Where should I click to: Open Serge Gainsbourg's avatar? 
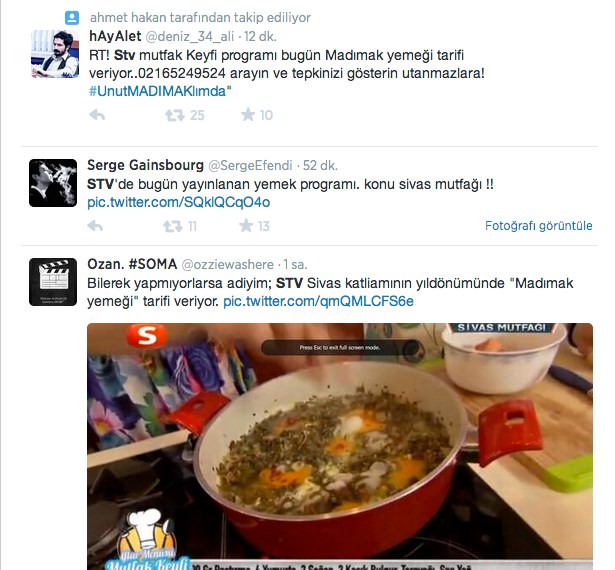(x=53, y=183)
